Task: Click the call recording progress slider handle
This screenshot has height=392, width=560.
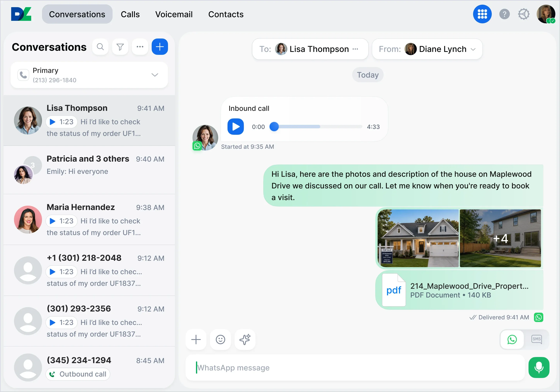Action: click(274, 127)
